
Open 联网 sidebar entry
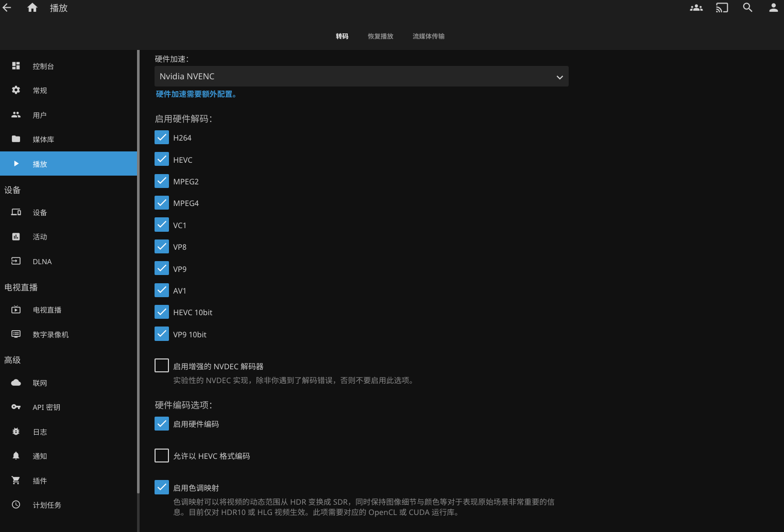pyautogui.click(x=69, y=383)
